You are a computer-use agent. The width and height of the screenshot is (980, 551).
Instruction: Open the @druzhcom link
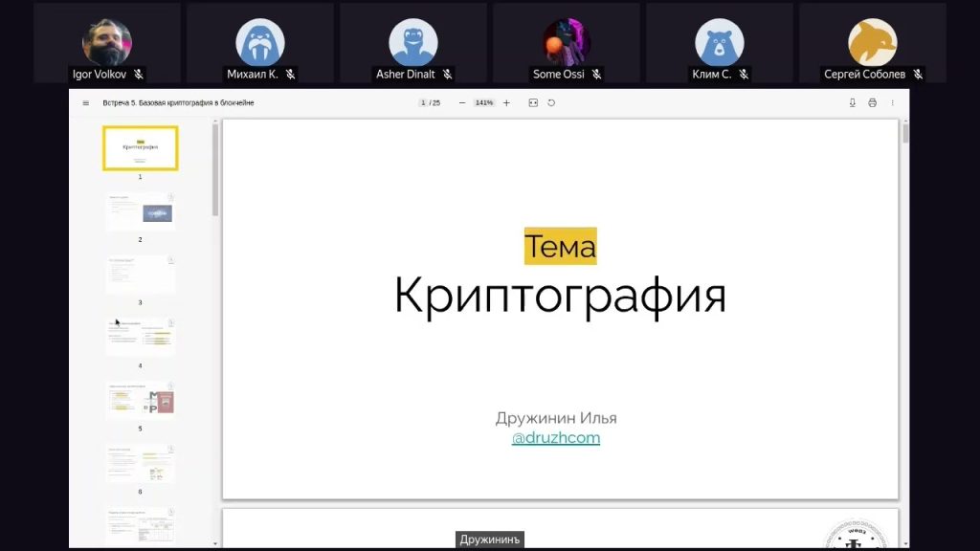[555, 438]
